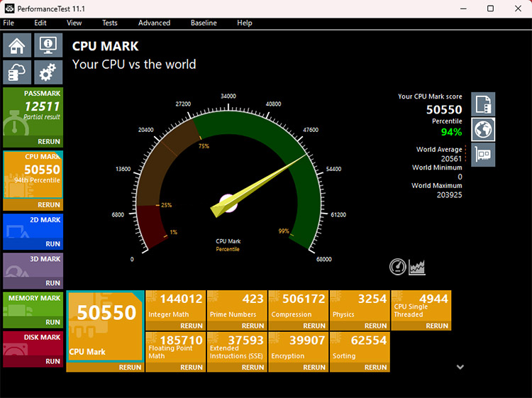Open the settings gears icon
Screen dimensions: 532x398
[x=48, y=72]
